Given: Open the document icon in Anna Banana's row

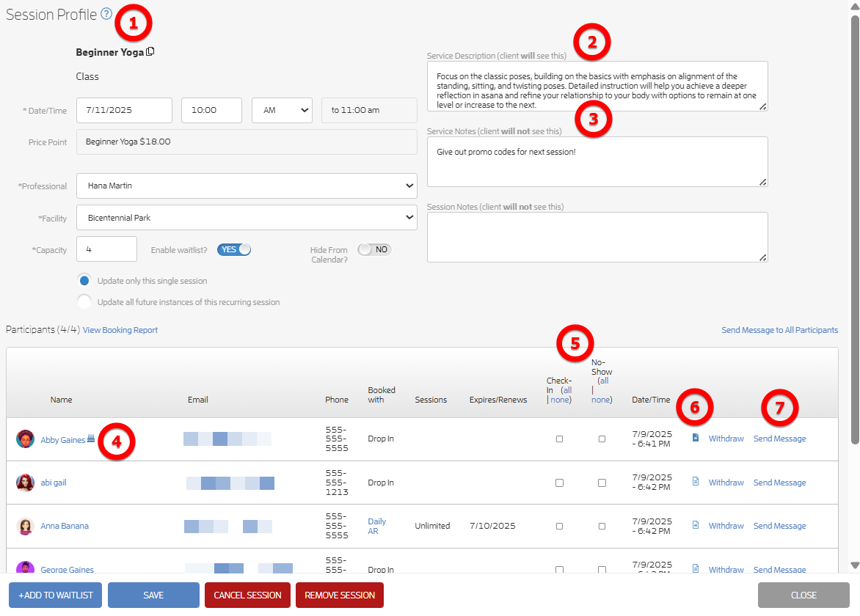Looking at the screenshot, I should point(696,525).
